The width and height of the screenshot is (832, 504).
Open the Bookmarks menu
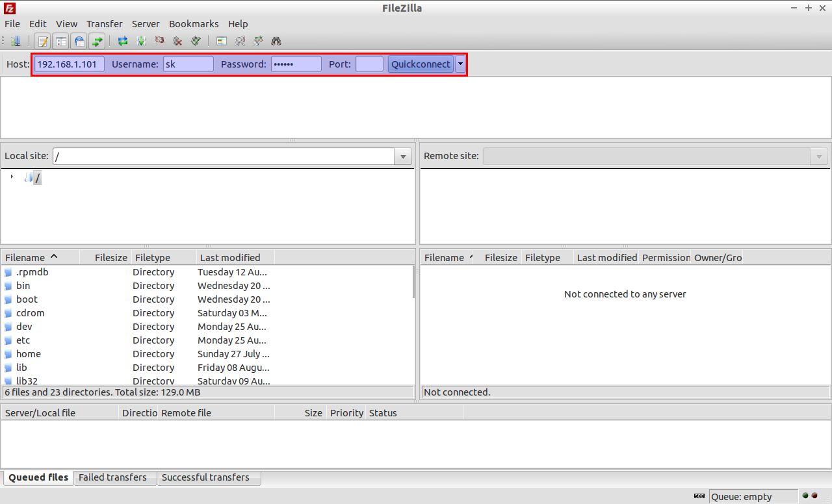click(194, 24)
